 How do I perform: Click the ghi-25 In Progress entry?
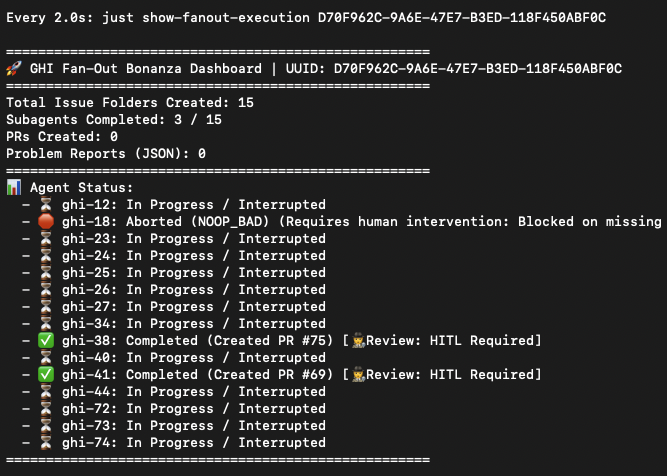(194, 273)
